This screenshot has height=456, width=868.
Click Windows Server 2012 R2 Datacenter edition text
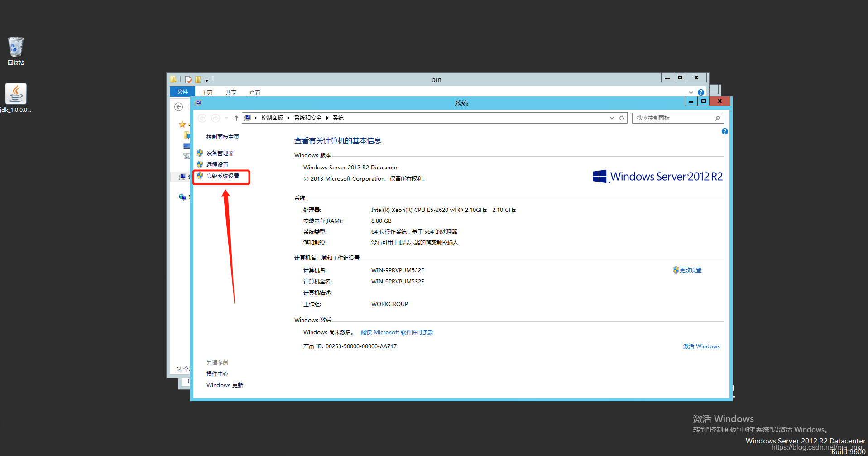click(351, 168)
